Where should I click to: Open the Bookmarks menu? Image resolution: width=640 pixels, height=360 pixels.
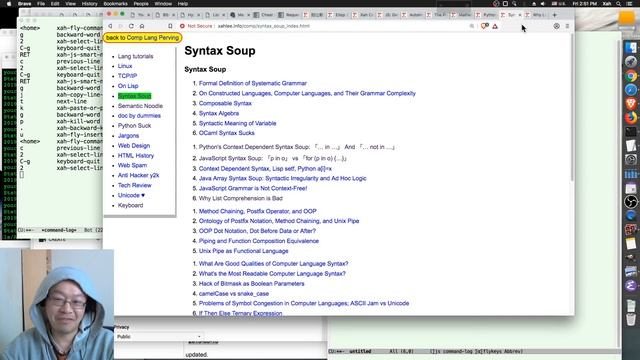click(x=116, y=4)
